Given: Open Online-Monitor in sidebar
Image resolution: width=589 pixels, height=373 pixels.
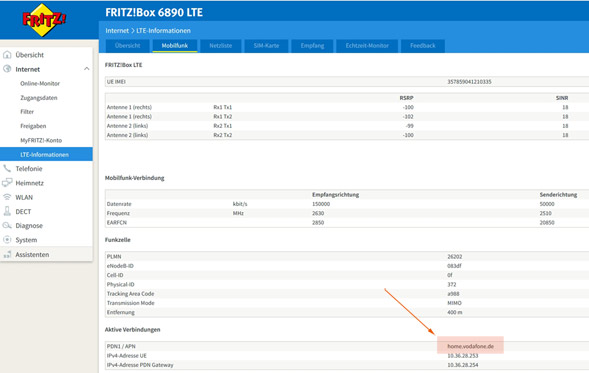Looking at the screenshot, I should (40, 83).
